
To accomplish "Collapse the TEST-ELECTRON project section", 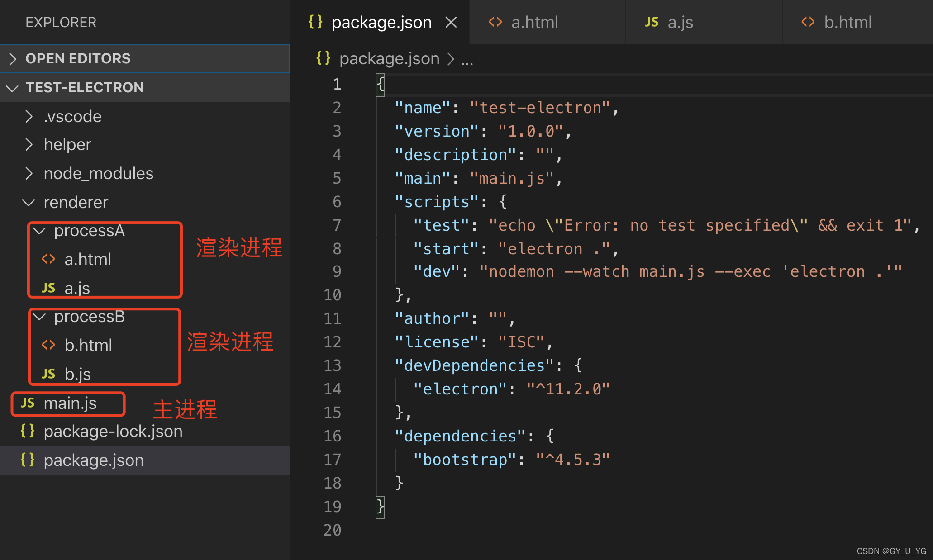I will [145, 87].
